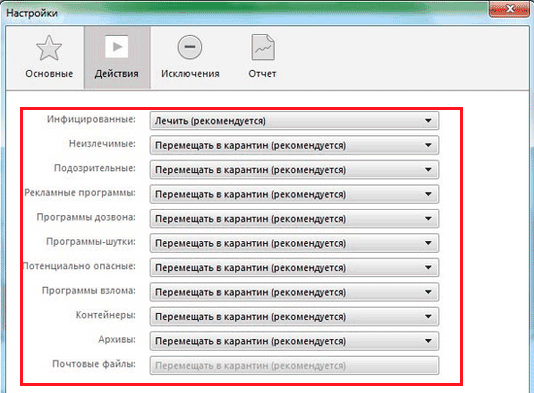Open the Инфицированные action dropdown

click(x=294, y=121)
